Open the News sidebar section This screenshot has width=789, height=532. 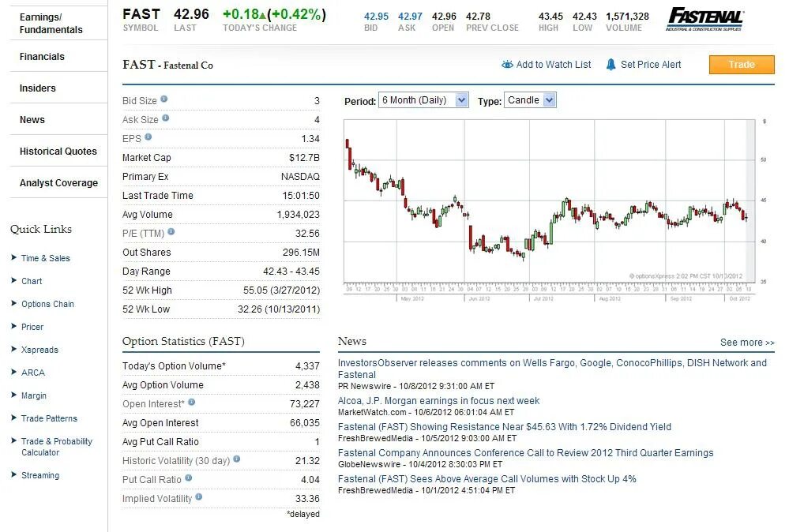32,120
